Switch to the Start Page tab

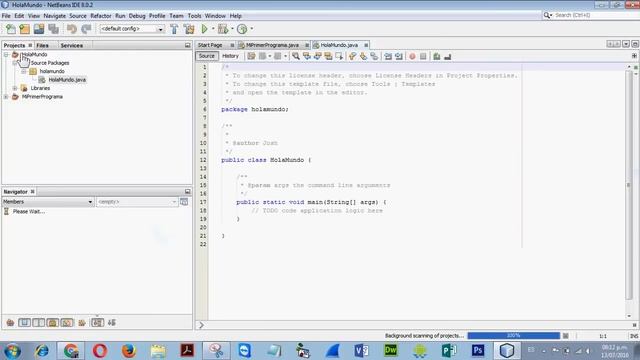click(x=210, y=45)
